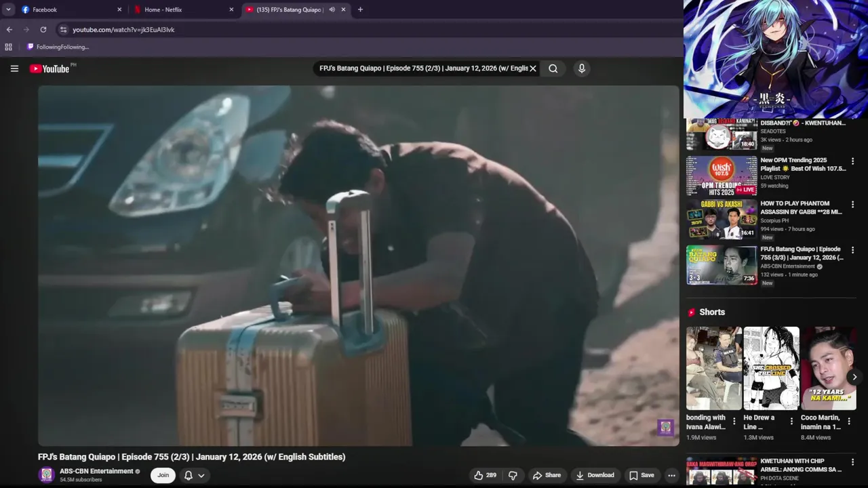
Task: Select the FPJ's Batang Quiapo tab
Action: pyautogui.click(x=290, y=9)
